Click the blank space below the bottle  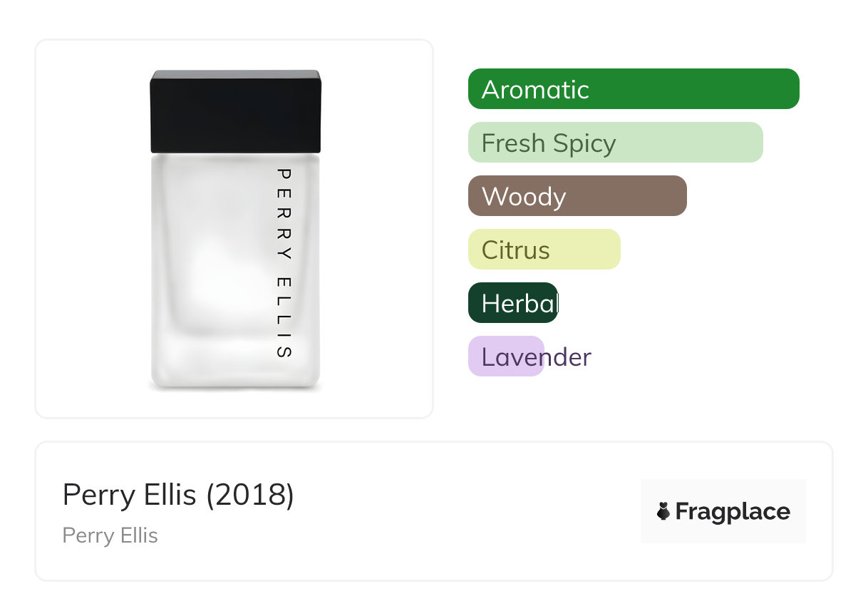click(235, 404)
